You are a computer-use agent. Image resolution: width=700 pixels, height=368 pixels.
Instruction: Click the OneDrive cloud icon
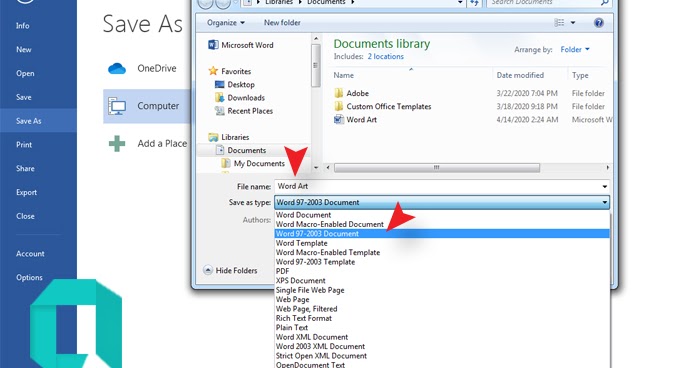coord(117,68)
